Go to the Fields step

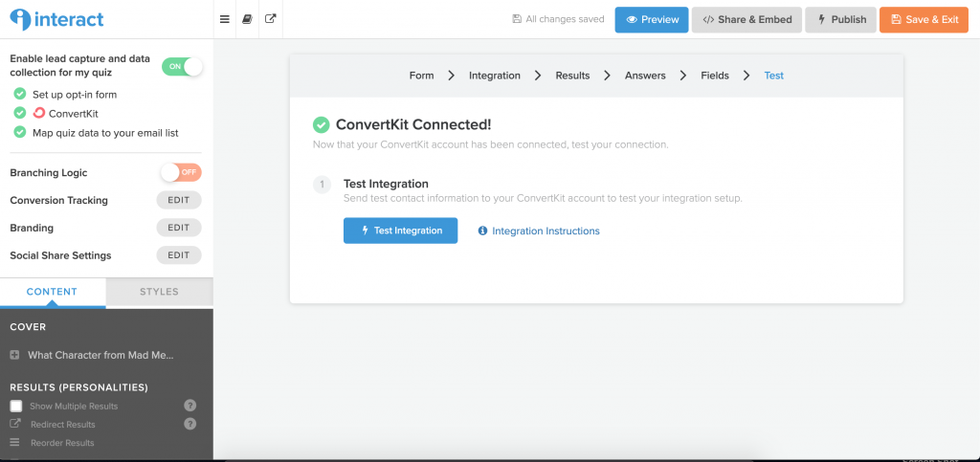click(x=715, y=76)
